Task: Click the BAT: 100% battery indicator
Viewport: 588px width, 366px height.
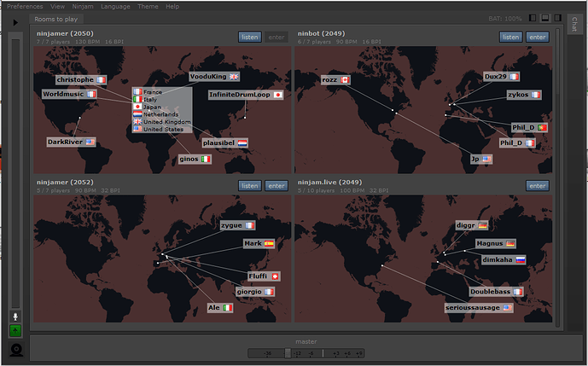Action: click(x=504, y=19)
